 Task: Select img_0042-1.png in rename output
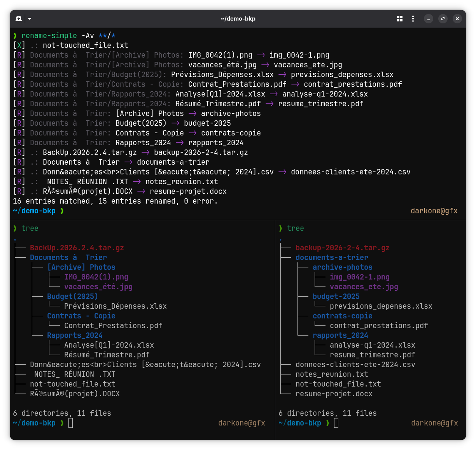pos(299,55)
